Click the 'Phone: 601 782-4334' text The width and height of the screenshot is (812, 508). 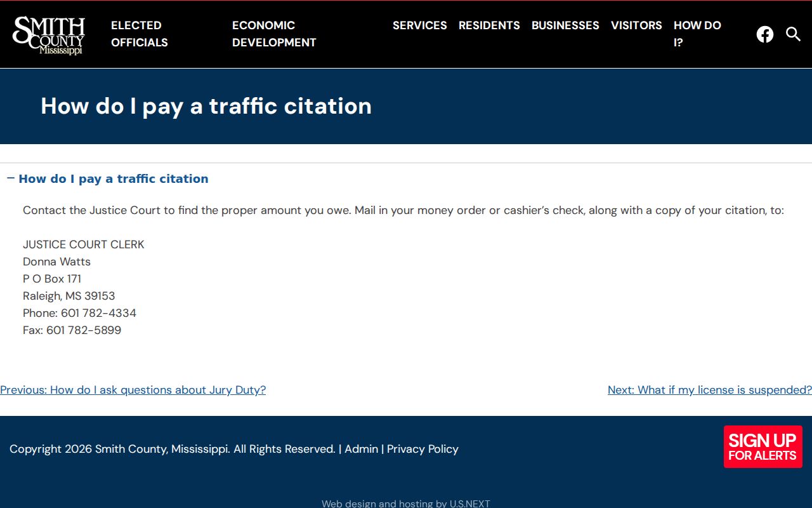click(80, 313)
